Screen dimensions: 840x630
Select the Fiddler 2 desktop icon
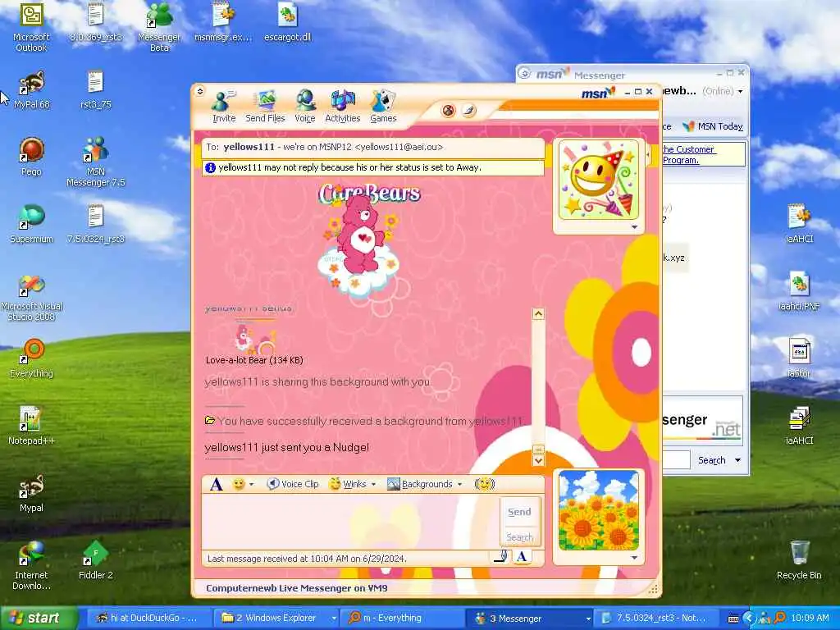click(96, 560)
